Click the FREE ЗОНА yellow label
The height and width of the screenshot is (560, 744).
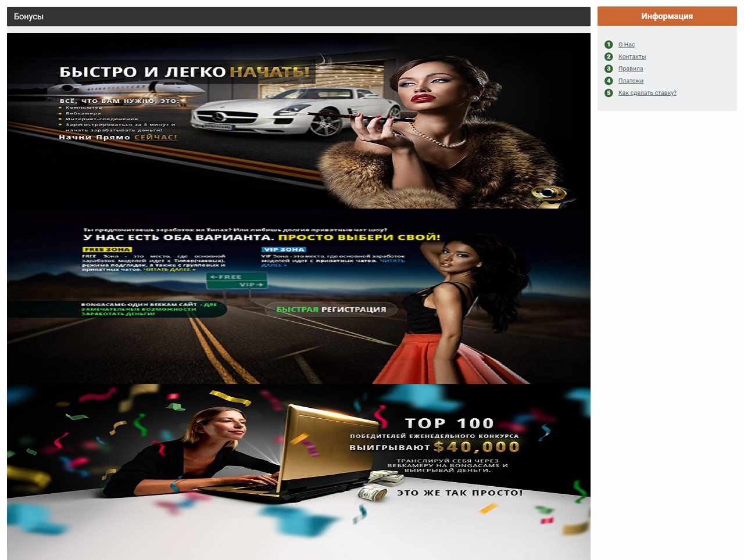tap(107, 249)
